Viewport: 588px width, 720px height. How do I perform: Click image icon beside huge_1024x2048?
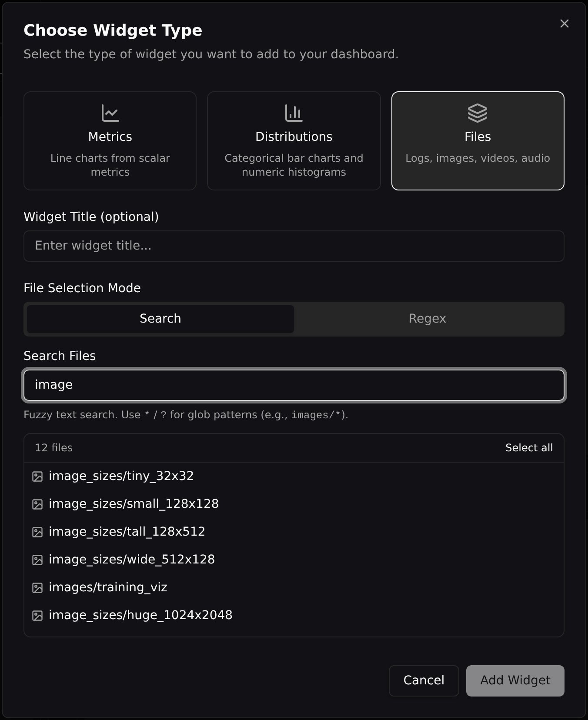tap(37, 616)
